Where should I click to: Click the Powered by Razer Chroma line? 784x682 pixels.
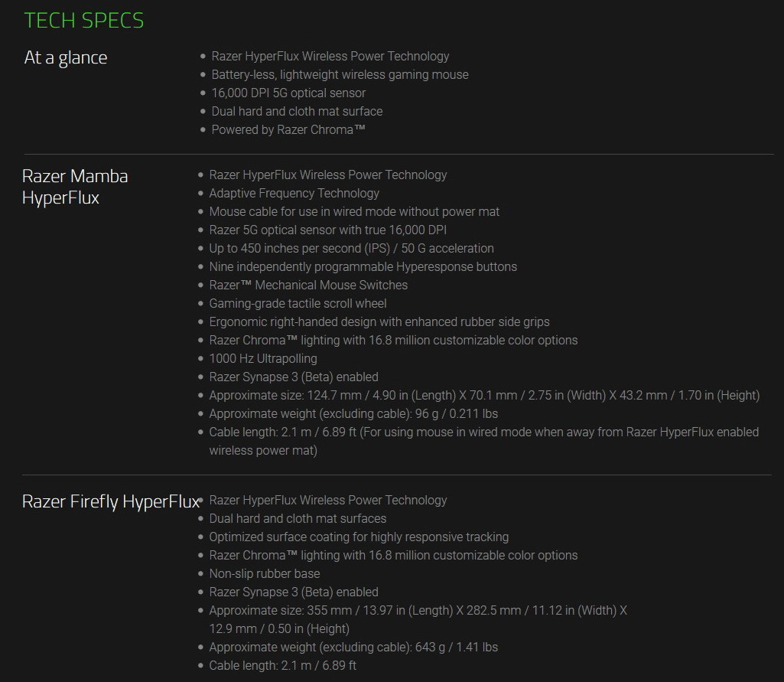[x=288, y=130]
